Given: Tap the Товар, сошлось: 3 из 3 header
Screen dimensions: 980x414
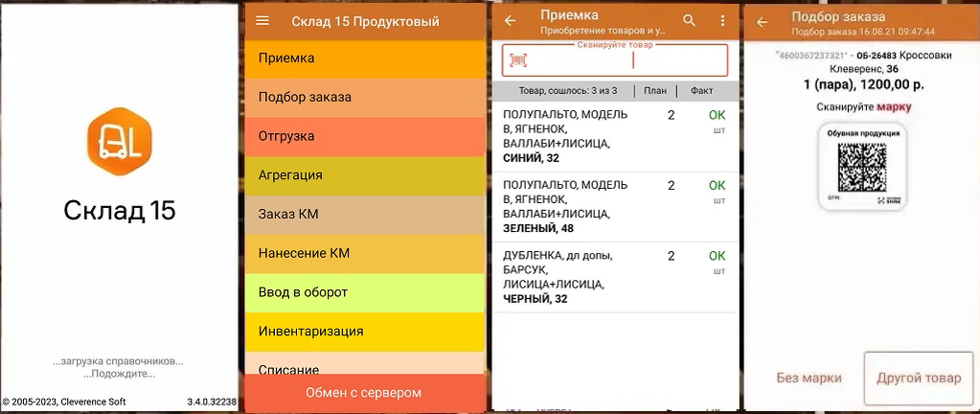Looking at the screenshot, I should pos(568,91).
